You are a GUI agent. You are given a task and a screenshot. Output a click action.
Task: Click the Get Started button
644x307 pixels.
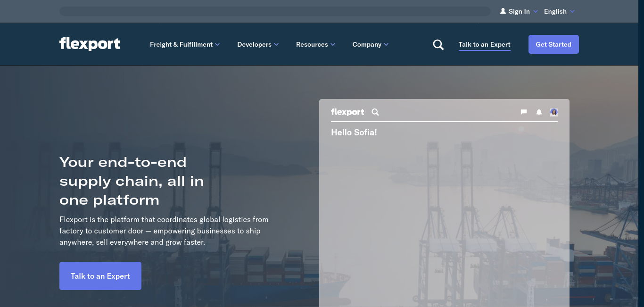click(553, 44)
